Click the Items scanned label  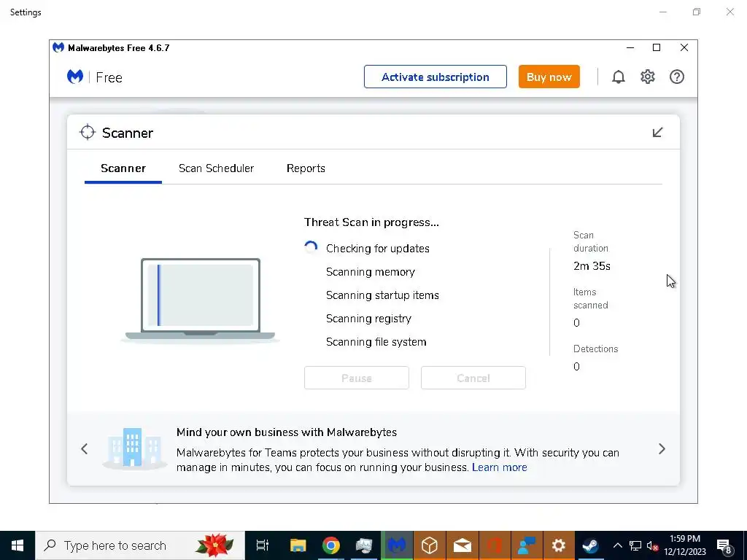click(x=590, y=298)
